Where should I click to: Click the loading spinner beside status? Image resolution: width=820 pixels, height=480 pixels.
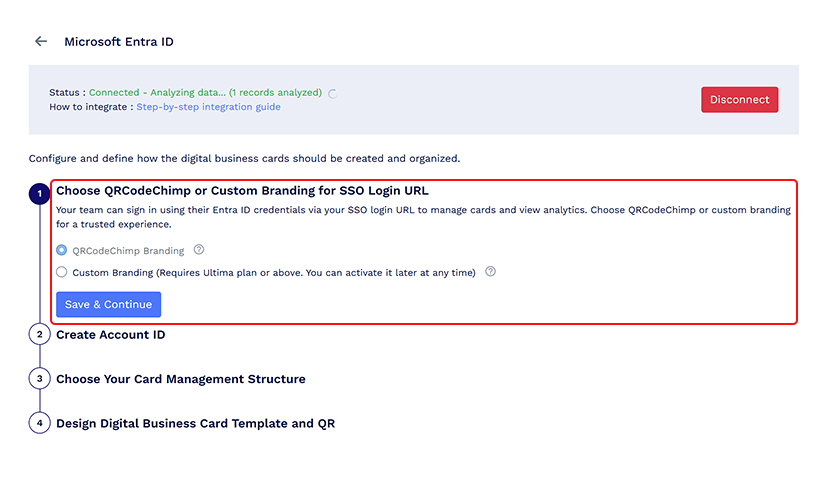tap(333, 94)
